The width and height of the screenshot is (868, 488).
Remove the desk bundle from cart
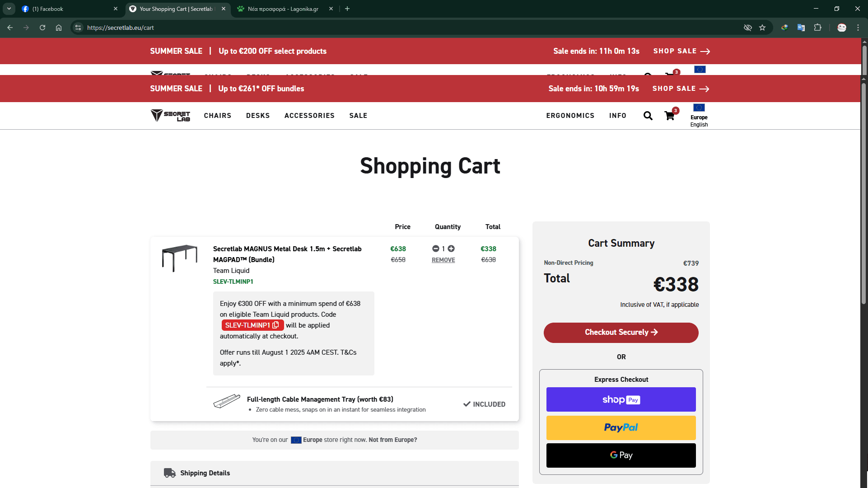tap(443, 260)
